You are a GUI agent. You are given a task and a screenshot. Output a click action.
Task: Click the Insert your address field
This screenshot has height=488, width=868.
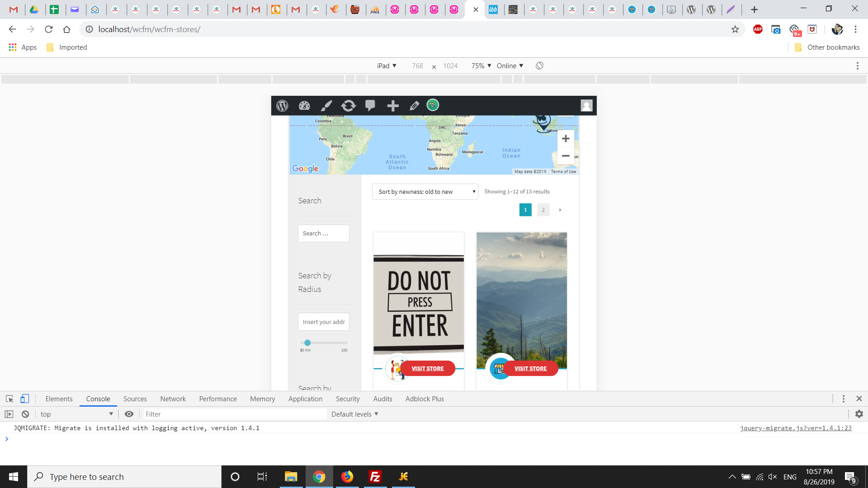(x=324, y=322)
